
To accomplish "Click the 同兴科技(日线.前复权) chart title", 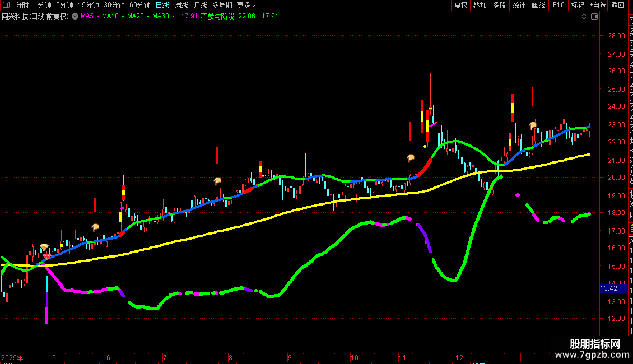I will [35, 17].
